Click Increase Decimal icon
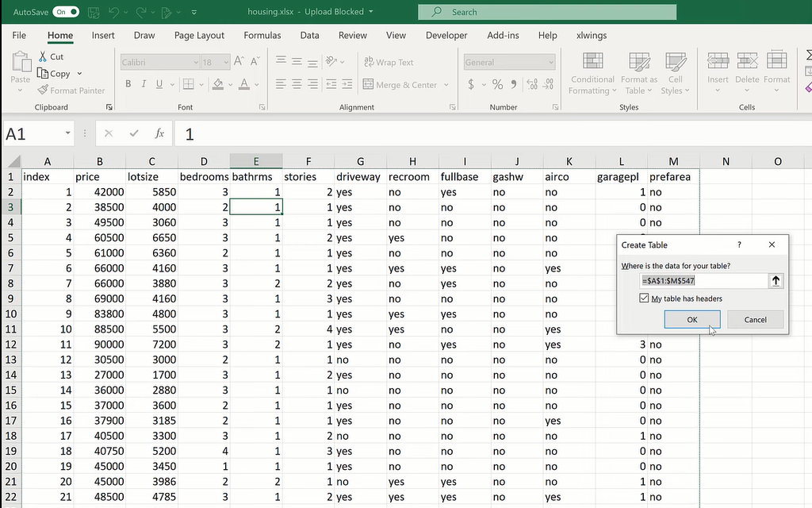 click(x=532, y=84)
